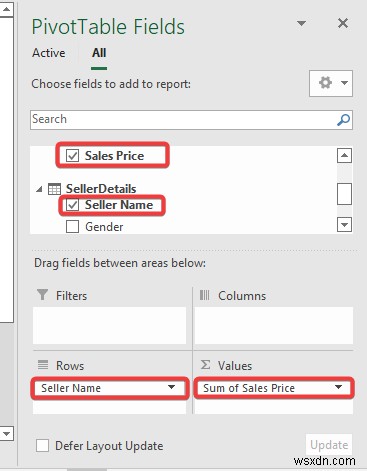
Task: Click the Values sigma icon
Action: point(205,365)
